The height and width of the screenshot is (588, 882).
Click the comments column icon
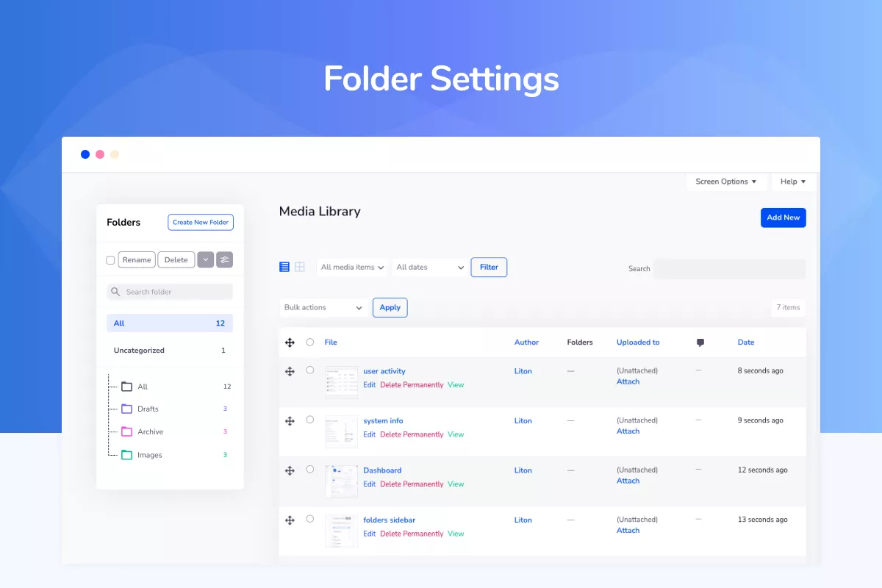[x=700, y=343]
